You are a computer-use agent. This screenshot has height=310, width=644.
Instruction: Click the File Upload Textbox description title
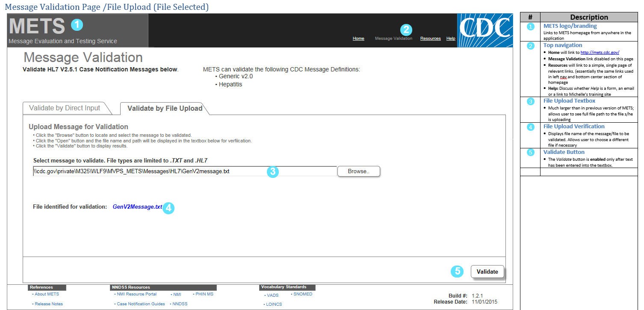tap(569, 101)
